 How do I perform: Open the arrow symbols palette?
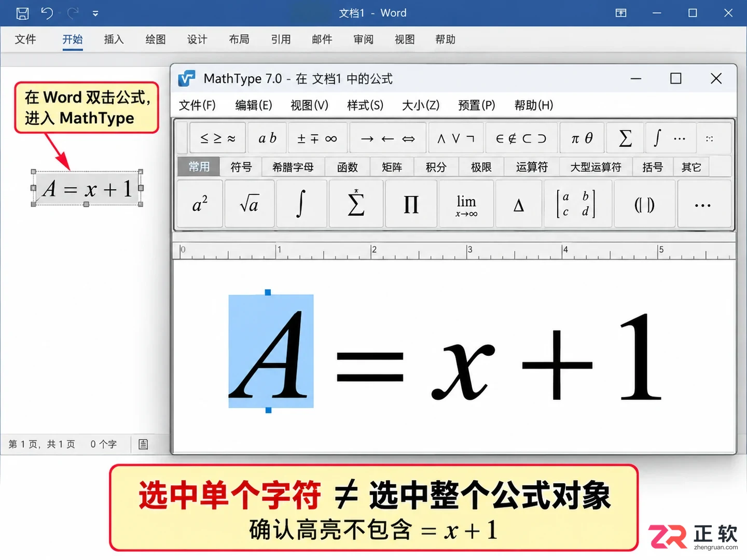(x=388, y=138)
